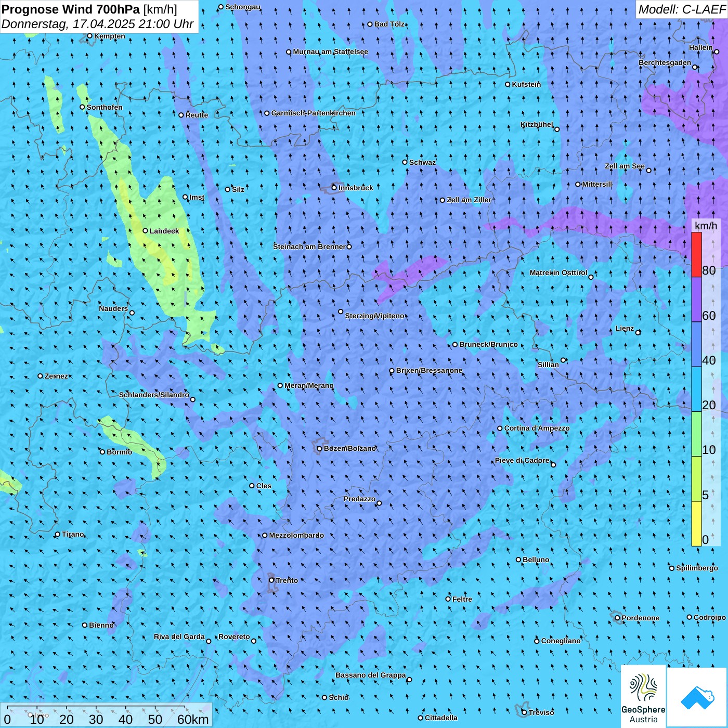Click the GeoSphere Austria logo
The width and height of the screenshot is (728, 728).
(x=643, y=696)
